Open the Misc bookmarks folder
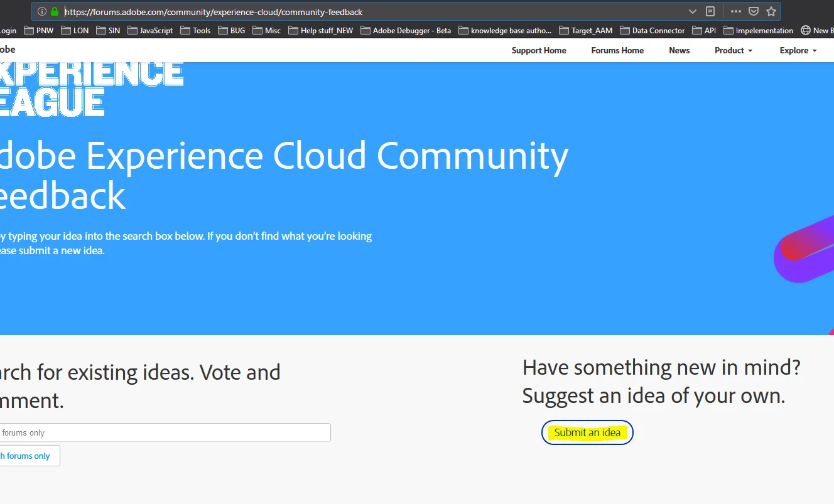 point(267,30)
